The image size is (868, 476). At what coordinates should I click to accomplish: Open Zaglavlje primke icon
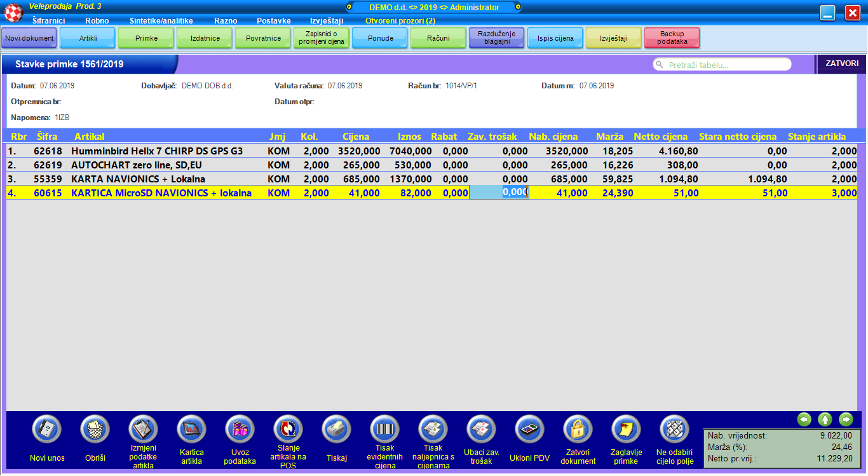click(x=627, y=430)
